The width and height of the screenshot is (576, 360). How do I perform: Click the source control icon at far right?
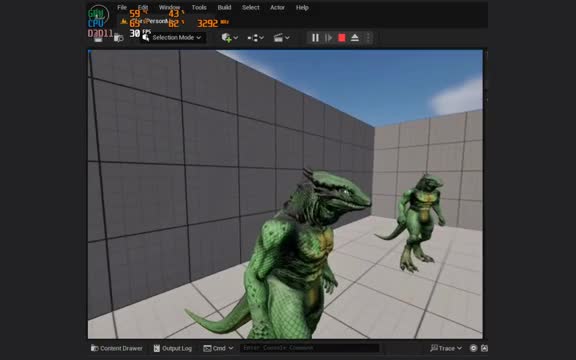click(484, 348)
